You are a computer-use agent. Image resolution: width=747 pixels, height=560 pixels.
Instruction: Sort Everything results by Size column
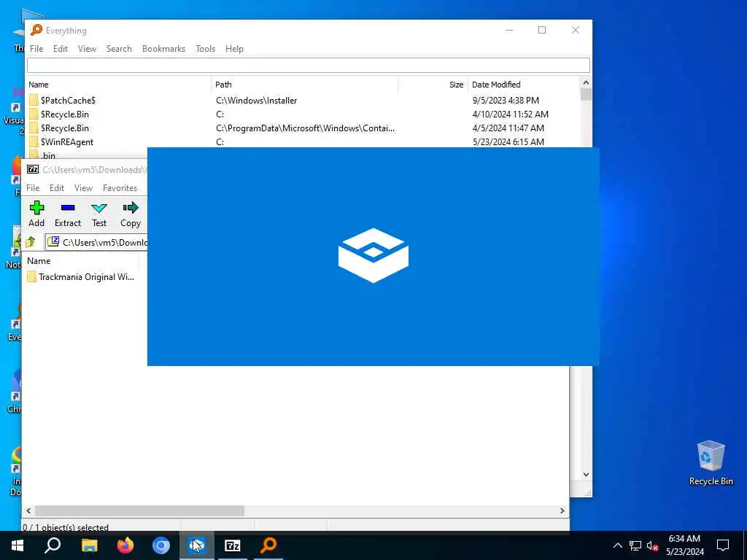433,85
